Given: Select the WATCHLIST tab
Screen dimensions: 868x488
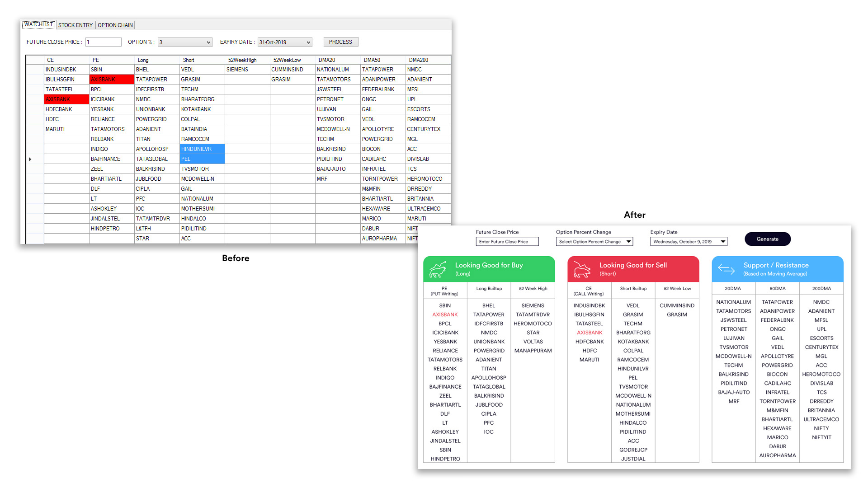Looking at the screenshot, I should point(38,24).
